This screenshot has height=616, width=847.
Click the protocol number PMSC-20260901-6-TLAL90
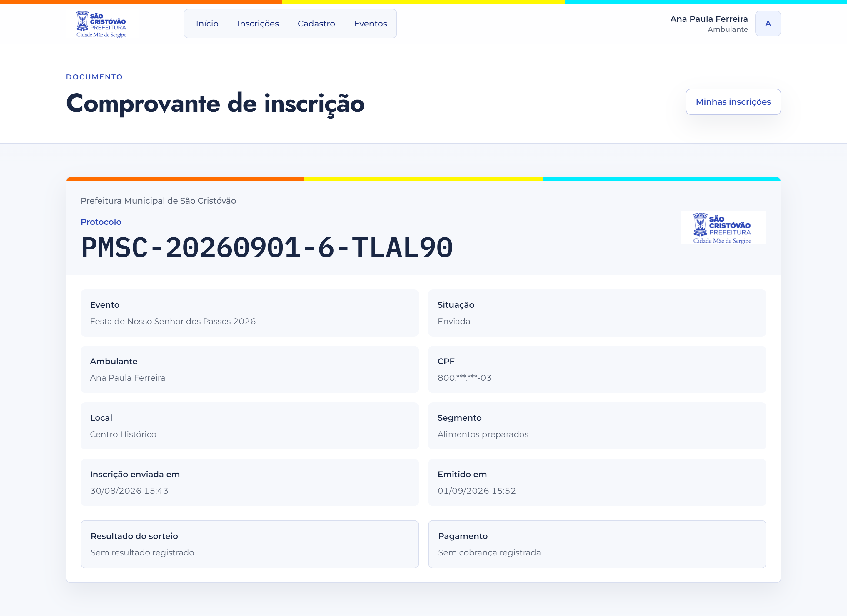267,248
